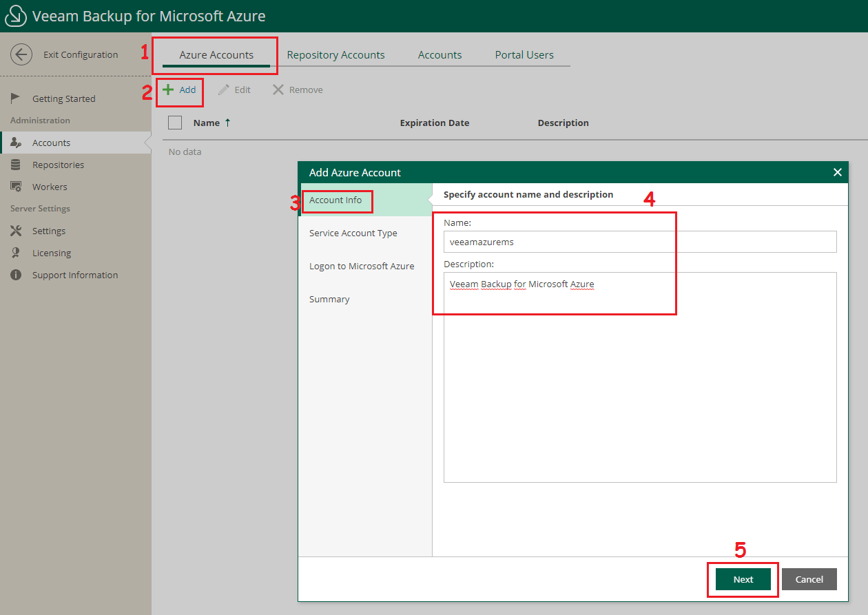Click the Remove toolbar button label

306,90
